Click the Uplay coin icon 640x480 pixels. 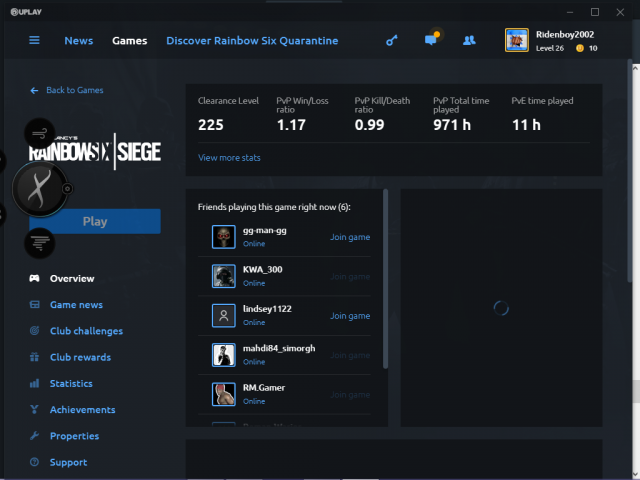coord(580,48)
